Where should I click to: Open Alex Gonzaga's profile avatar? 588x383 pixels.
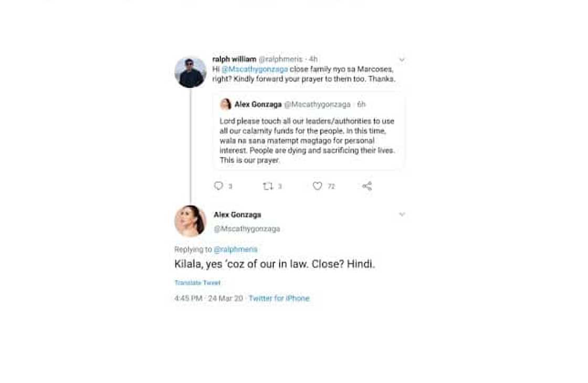point(190,221)
